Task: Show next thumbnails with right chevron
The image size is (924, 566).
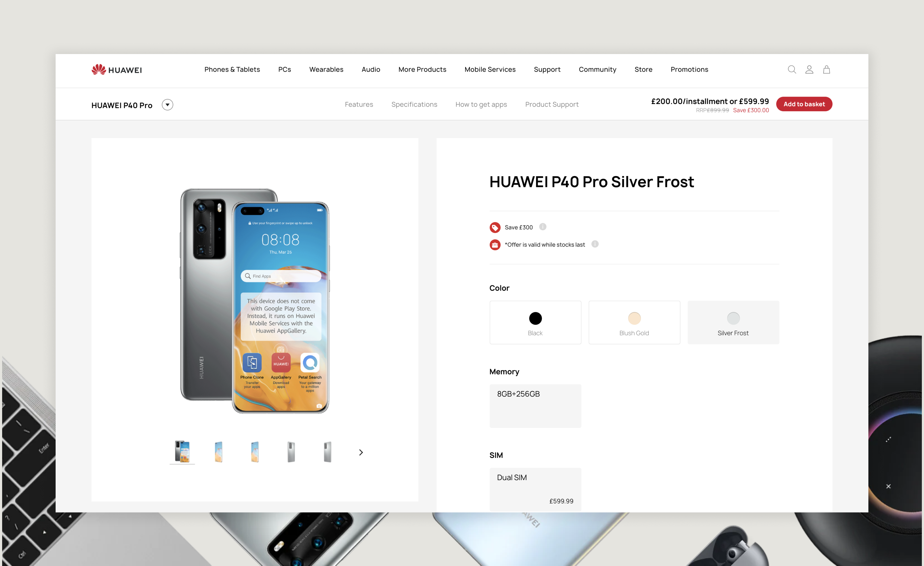Action: tap(361, 452)
